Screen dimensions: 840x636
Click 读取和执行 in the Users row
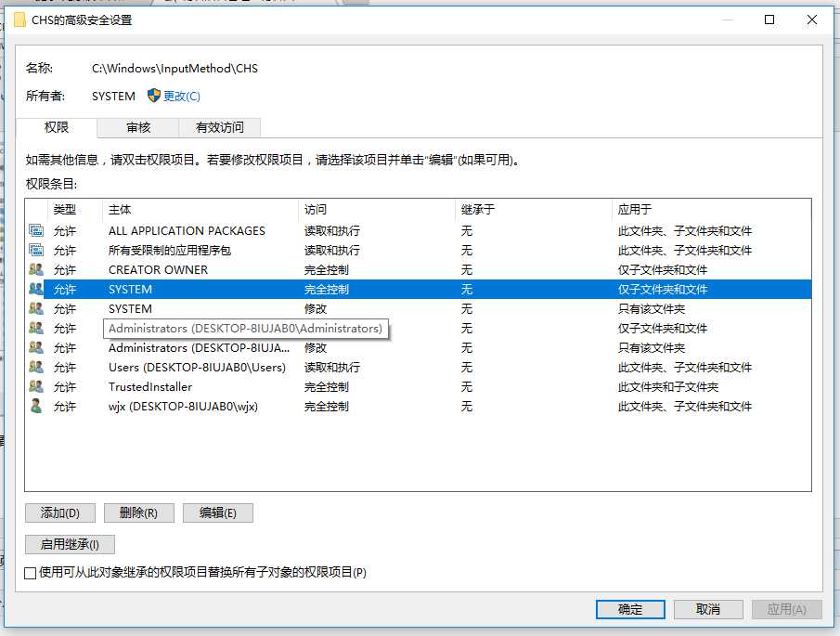click(x=332, y=367)
